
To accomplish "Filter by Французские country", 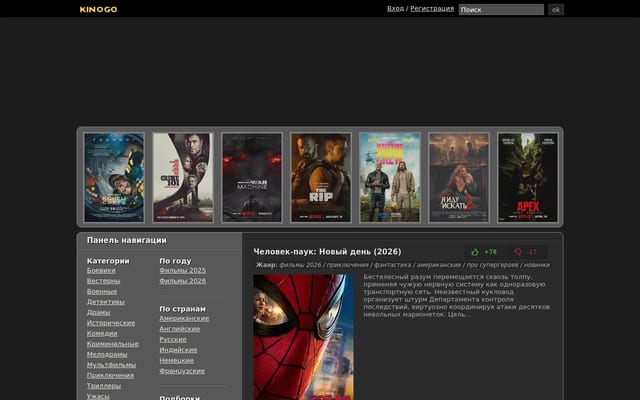I will 182,371.
